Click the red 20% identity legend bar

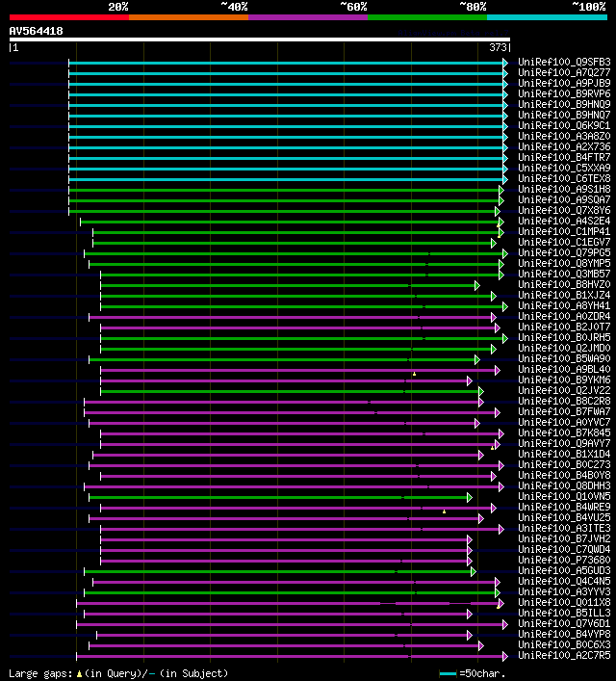[69, 17]
